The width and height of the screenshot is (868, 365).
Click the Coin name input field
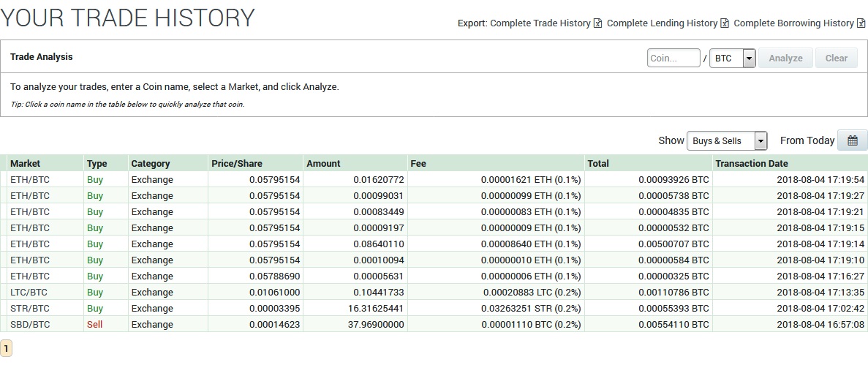click(x=673, y=58)
